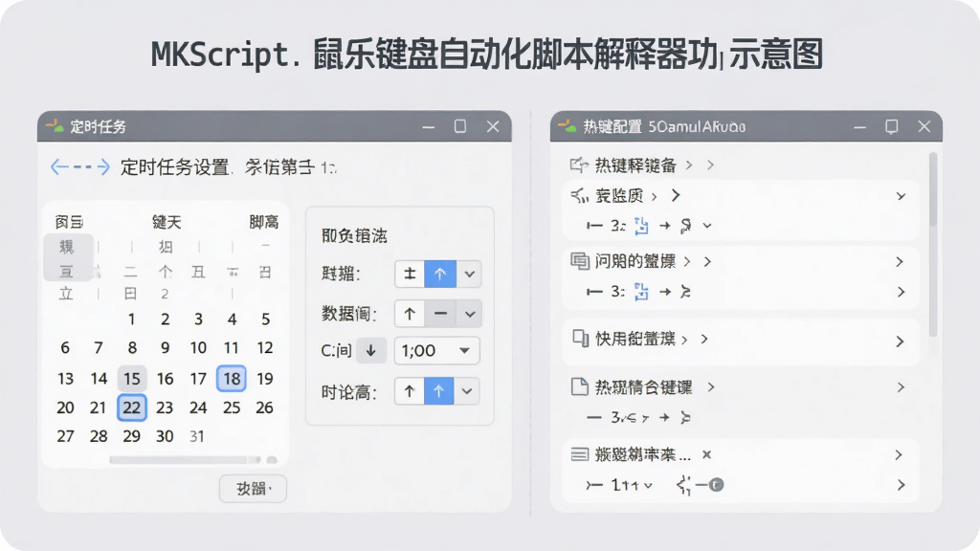Click the dotted bracket icon before the gray circle badge

(x=683, y=485)
